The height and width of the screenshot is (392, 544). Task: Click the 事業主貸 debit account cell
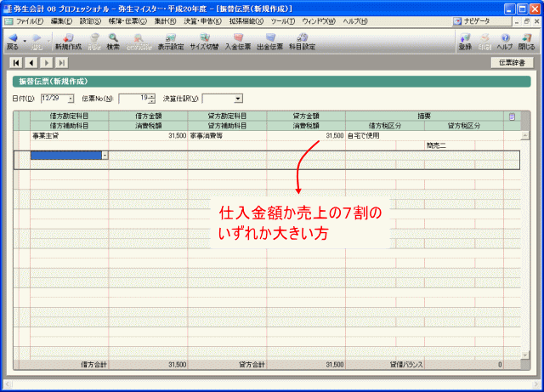coord(70,136)
